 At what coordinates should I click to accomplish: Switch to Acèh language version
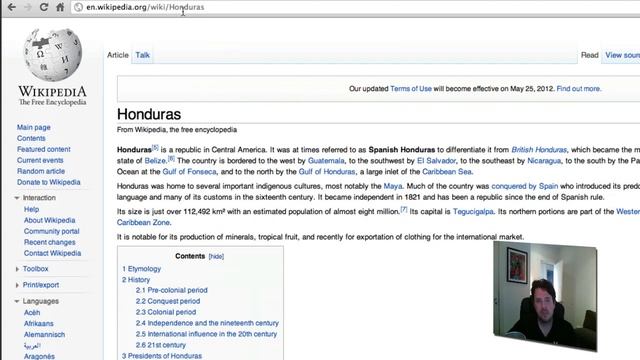pyautogui.click(x=32, y=313)
